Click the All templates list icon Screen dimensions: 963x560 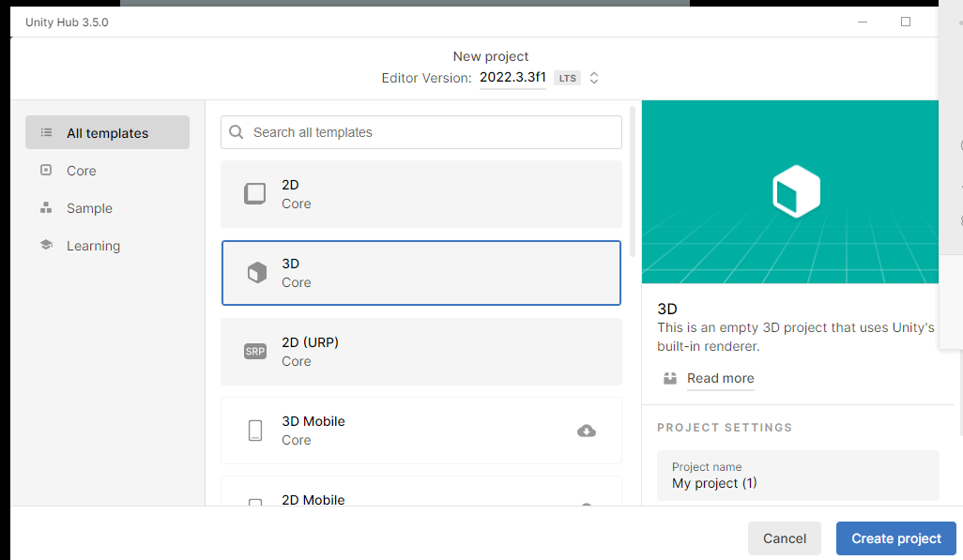point(46,132)
